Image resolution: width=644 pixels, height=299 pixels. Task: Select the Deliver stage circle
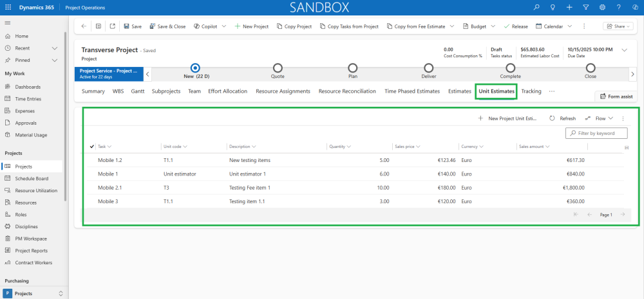coord(429,68)
